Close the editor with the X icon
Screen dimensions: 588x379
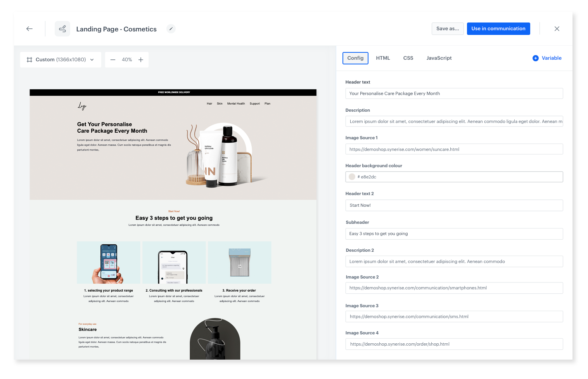click(557, 29)
